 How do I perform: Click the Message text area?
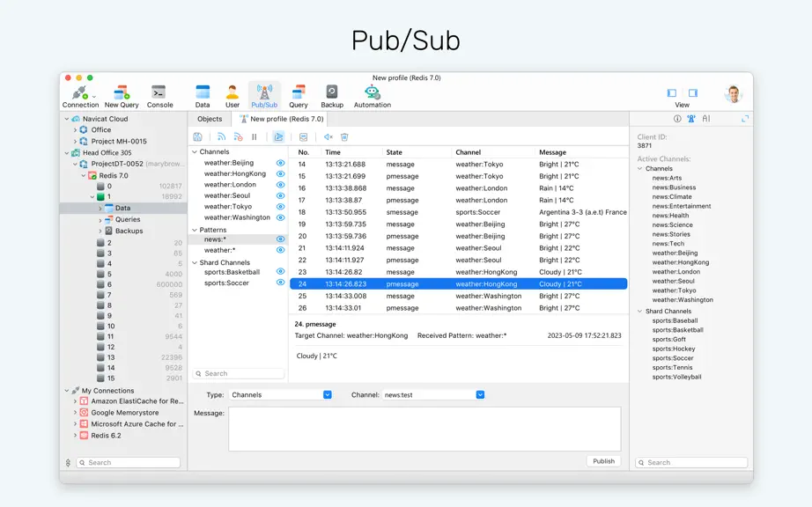click(424, 429)
